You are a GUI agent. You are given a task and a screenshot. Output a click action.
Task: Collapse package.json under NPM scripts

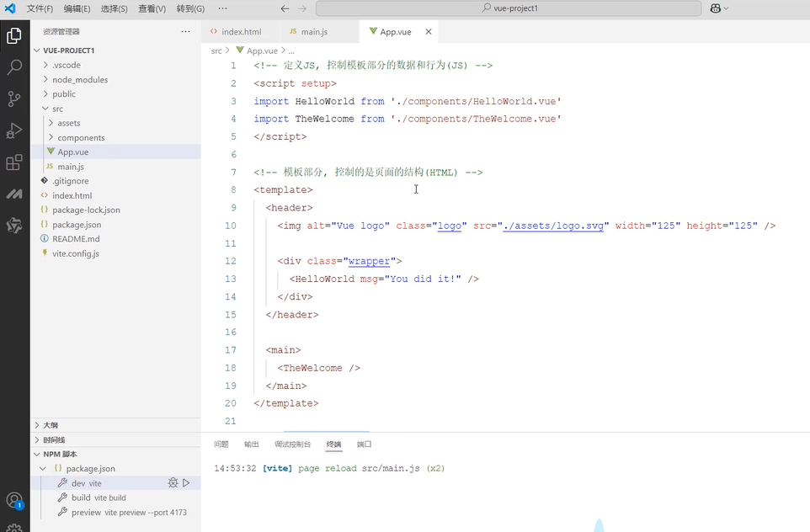pyautogui.click(x=43, y=469)
